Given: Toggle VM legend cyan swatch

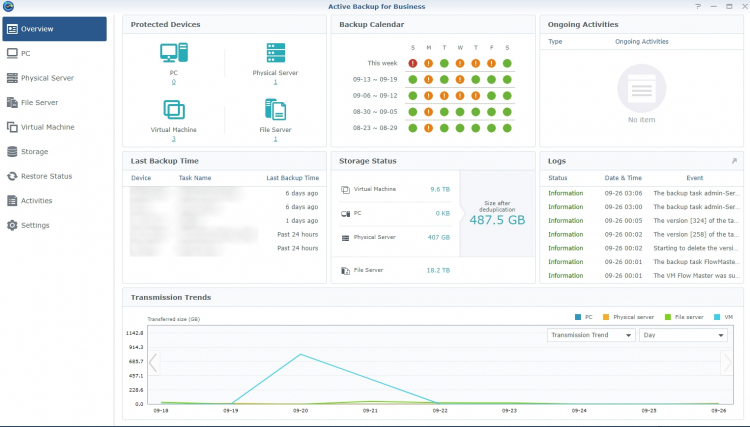Looking at the screenshot, I should 717,317.
